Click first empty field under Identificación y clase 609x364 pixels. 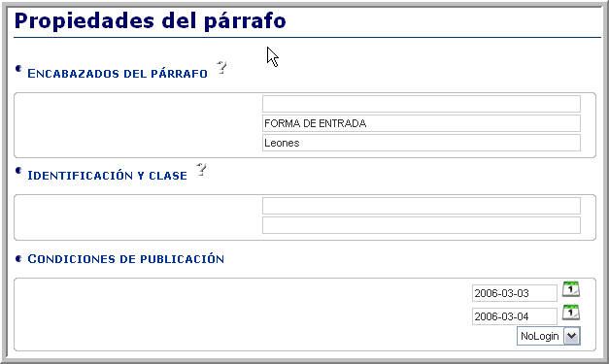[422, 206]
